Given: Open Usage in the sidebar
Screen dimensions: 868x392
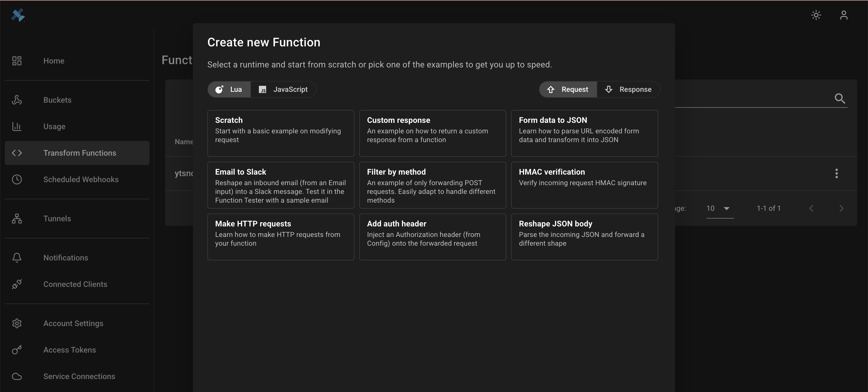Looking at the screenshot, I should (77, 126).
